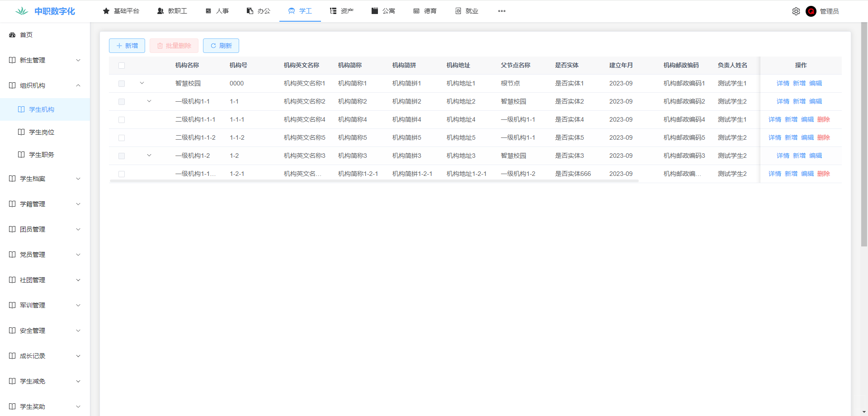Open 学生职务 in the sidebar
Viewport: 868px width, 416px height.
pyautogui.click(x=41, y=155)
